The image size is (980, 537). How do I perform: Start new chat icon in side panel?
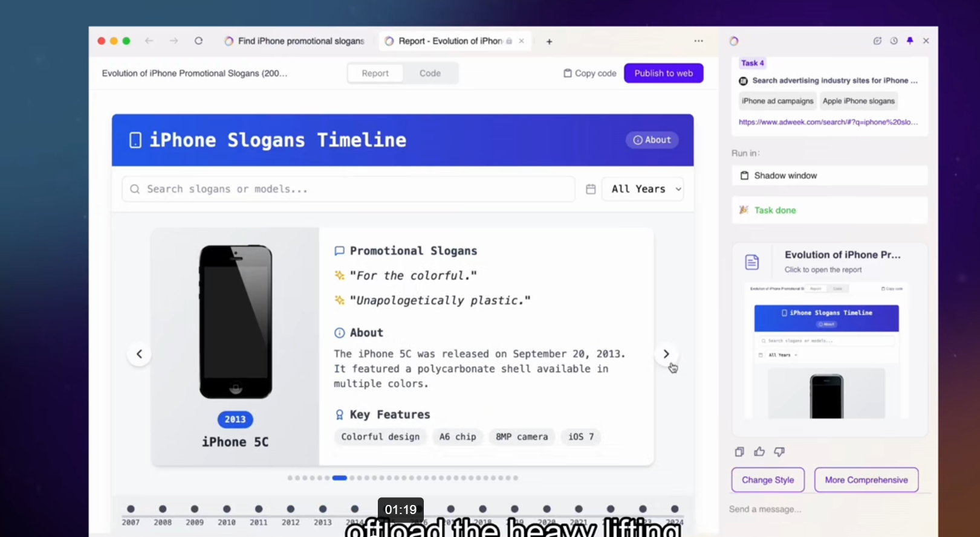[x=877, y=41]
